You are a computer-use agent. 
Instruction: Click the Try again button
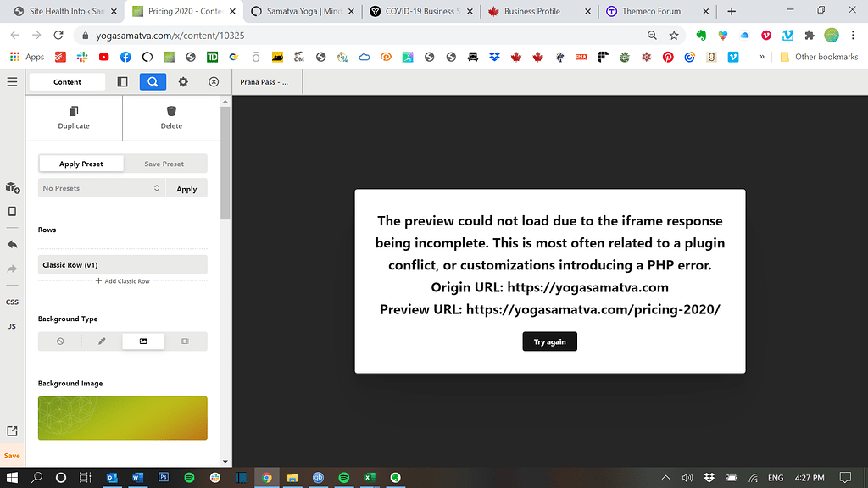pos(549,341)
